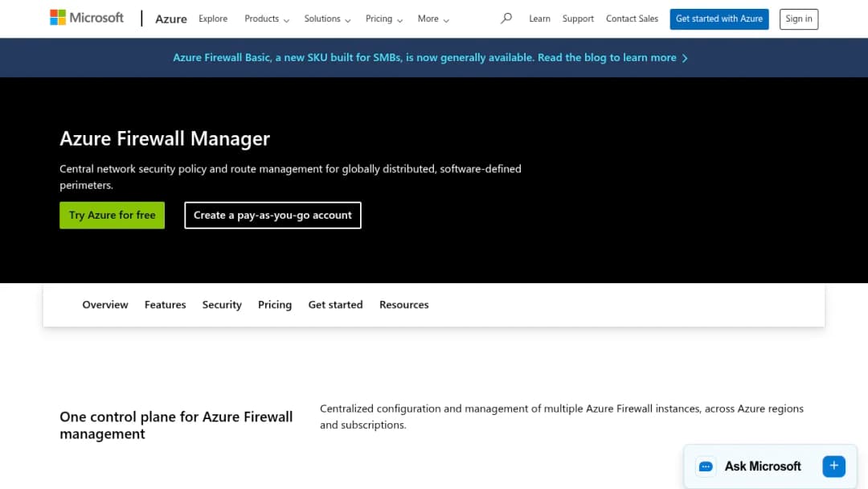Viewport: 868px width, 489px height.
Task: Click the Ask Microsoft label
Action: (x=763, y=466)
